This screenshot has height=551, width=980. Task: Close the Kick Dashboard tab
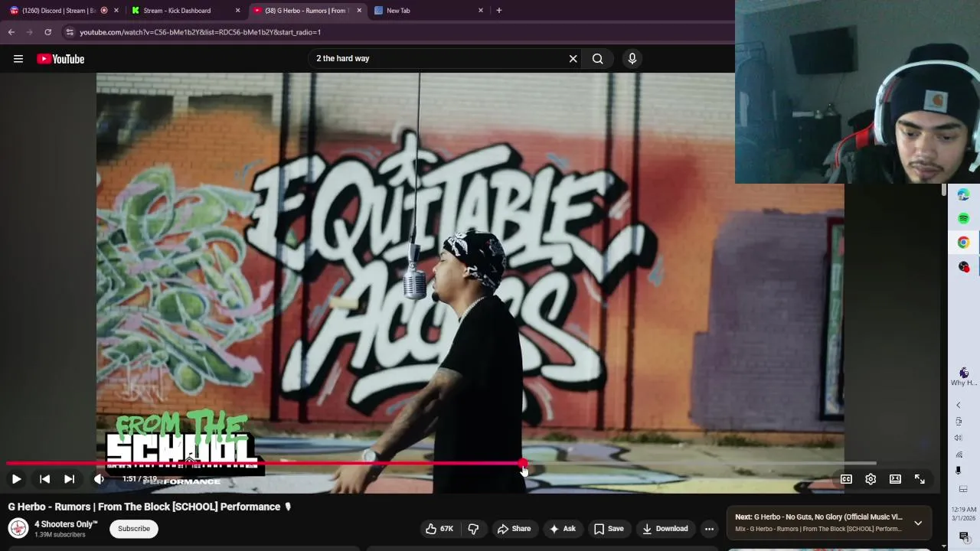point(237,11)
